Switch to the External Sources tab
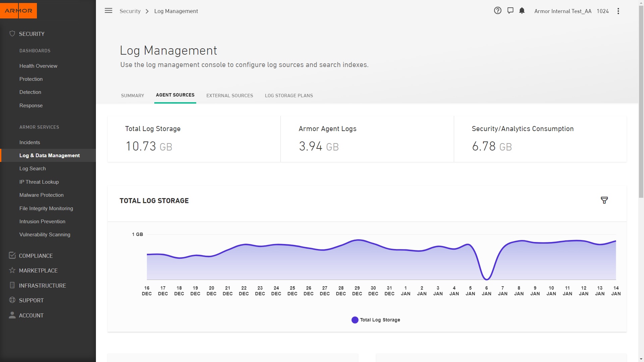This screenshot has width=644, height=362. coord(230,96)
